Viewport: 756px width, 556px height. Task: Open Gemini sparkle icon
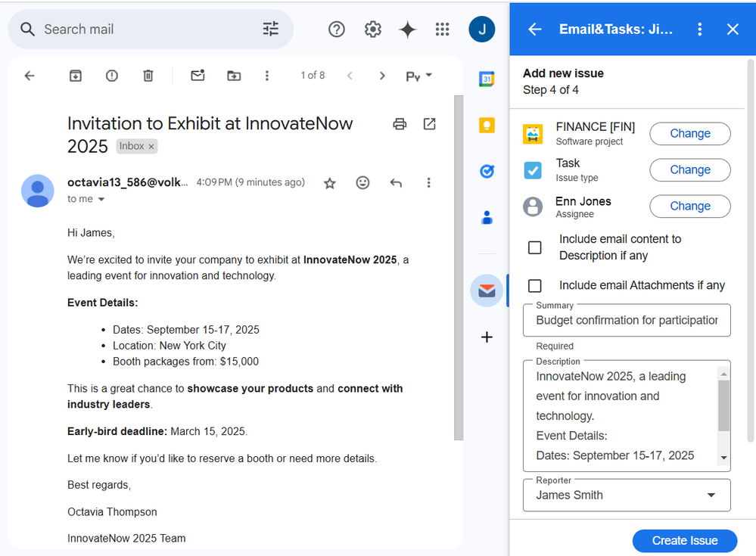(x=407, y=30)
